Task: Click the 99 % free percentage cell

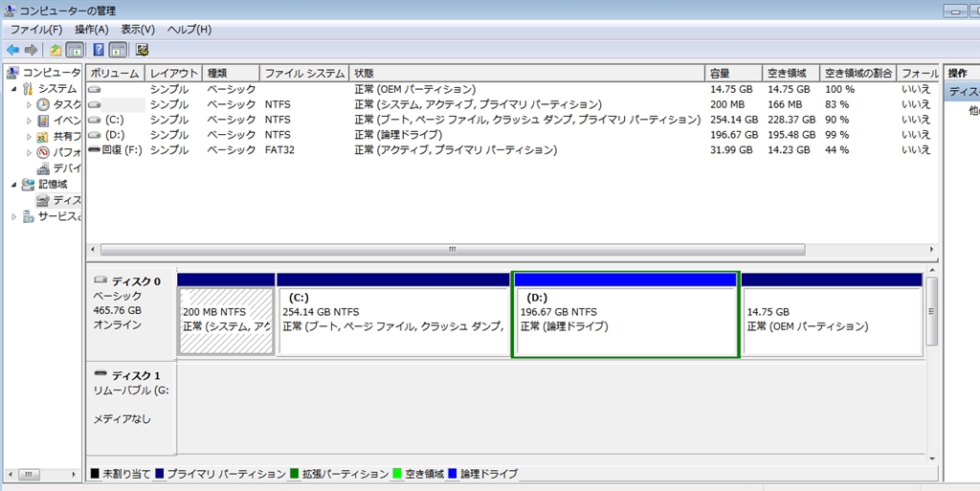Action: (x=836, y=135)
